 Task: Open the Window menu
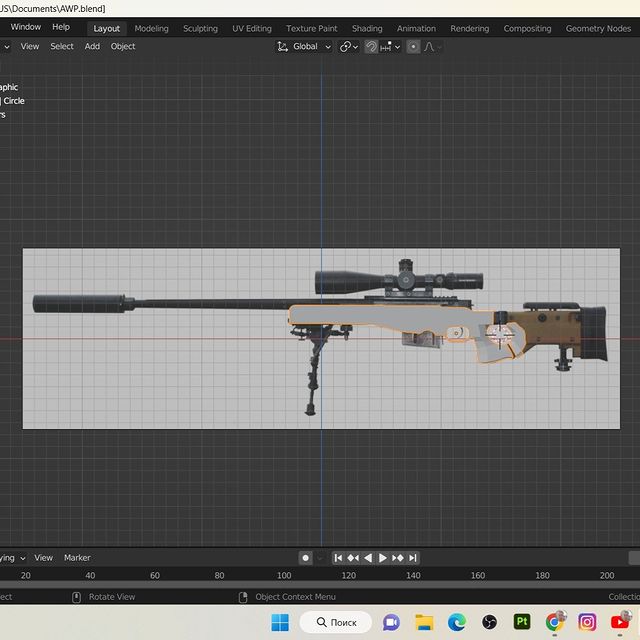[25, 27]
